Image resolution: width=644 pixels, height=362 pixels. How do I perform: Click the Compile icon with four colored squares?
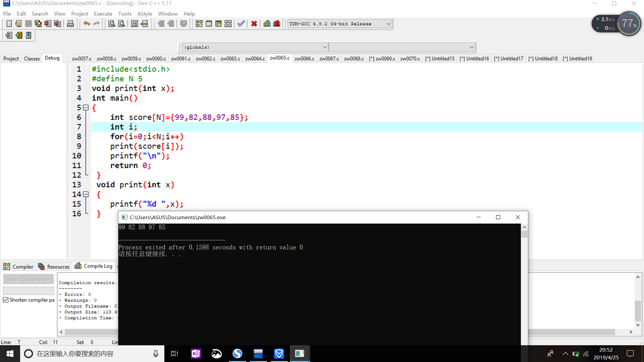[x=199, y=23]
